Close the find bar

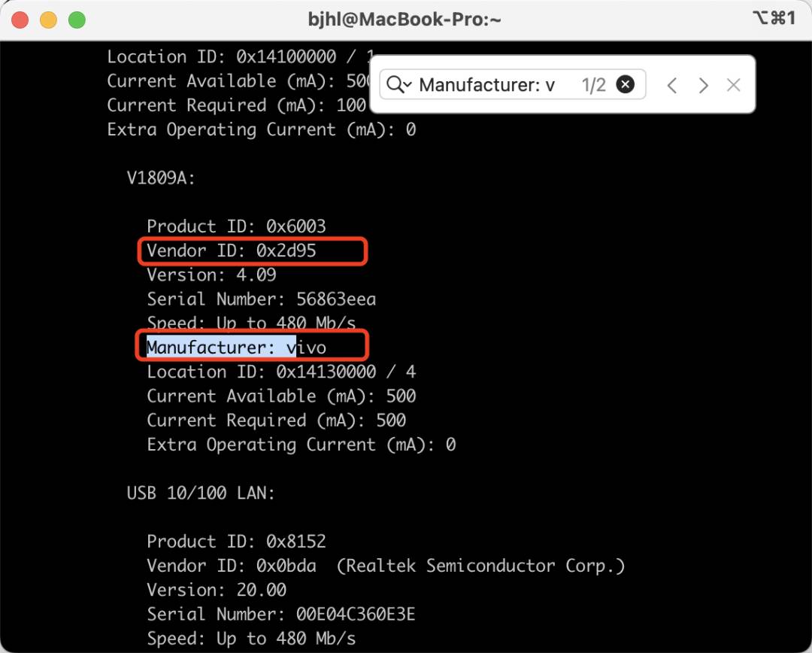[733, 85]
